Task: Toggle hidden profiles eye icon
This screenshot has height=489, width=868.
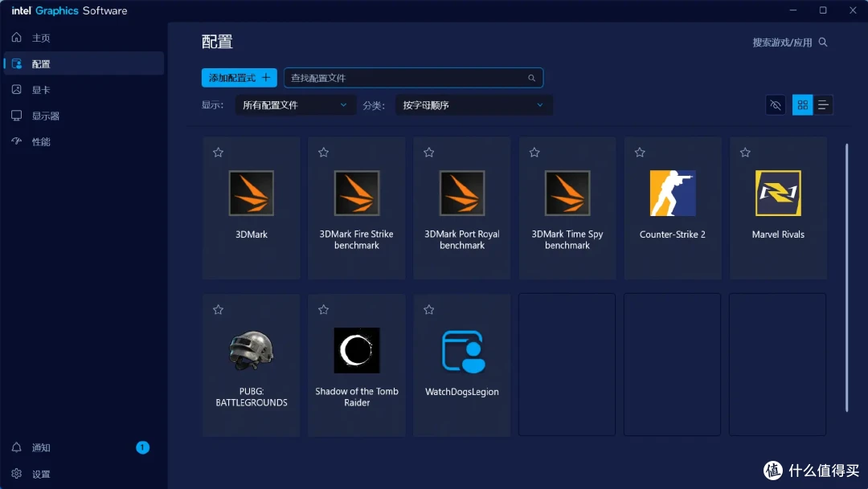Action: (x=776, y=105)
